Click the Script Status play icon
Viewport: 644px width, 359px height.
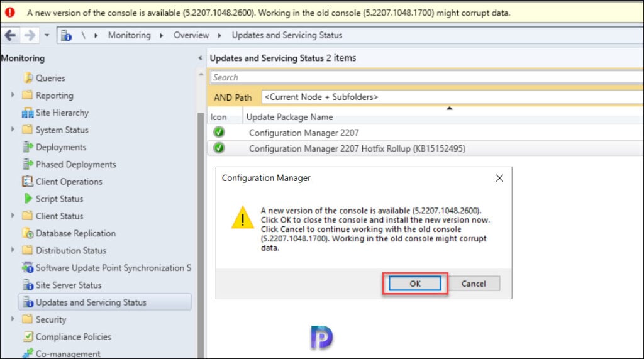pos(28,199)
